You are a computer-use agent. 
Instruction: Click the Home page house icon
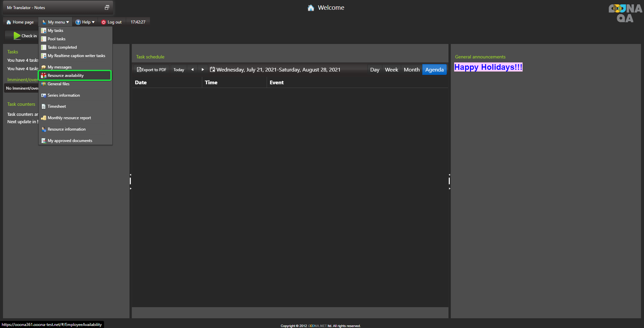(x=9, y=22)
